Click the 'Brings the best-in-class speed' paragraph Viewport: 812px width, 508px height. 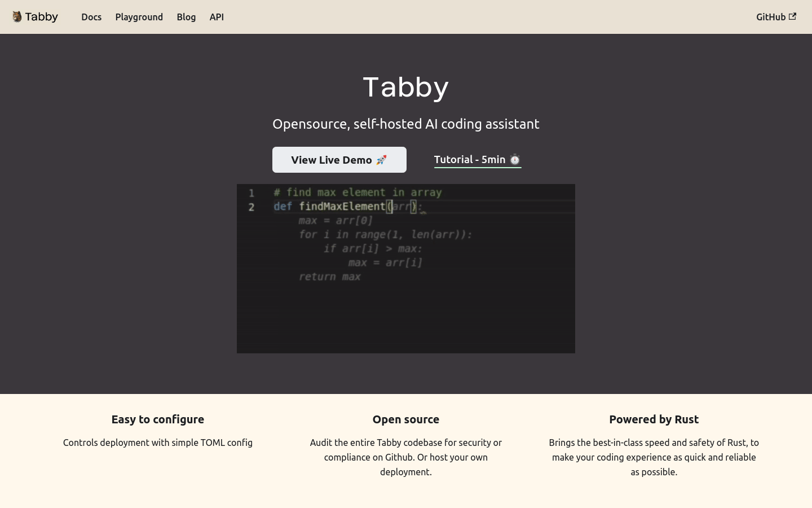point(654,457)
